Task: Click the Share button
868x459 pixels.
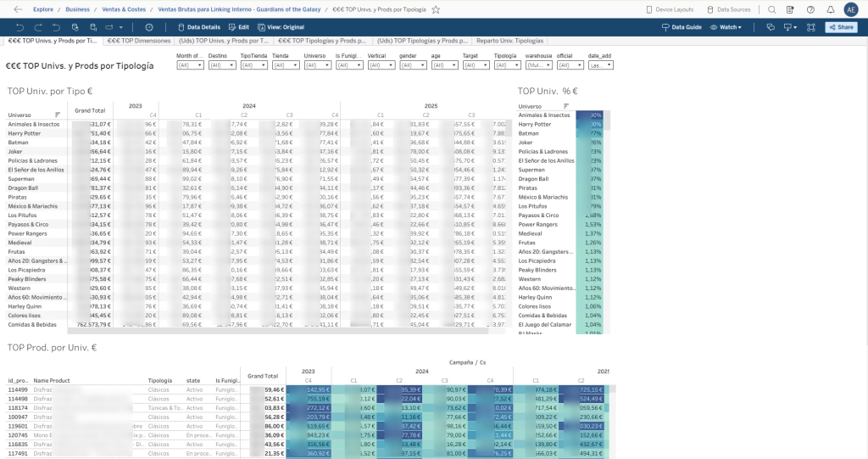Action: point(842,27)
